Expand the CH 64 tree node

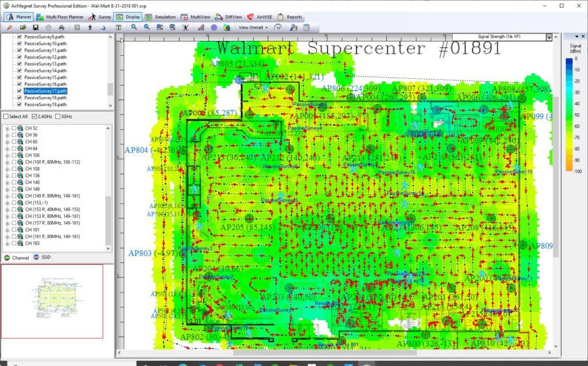click(x=7, y=149)
